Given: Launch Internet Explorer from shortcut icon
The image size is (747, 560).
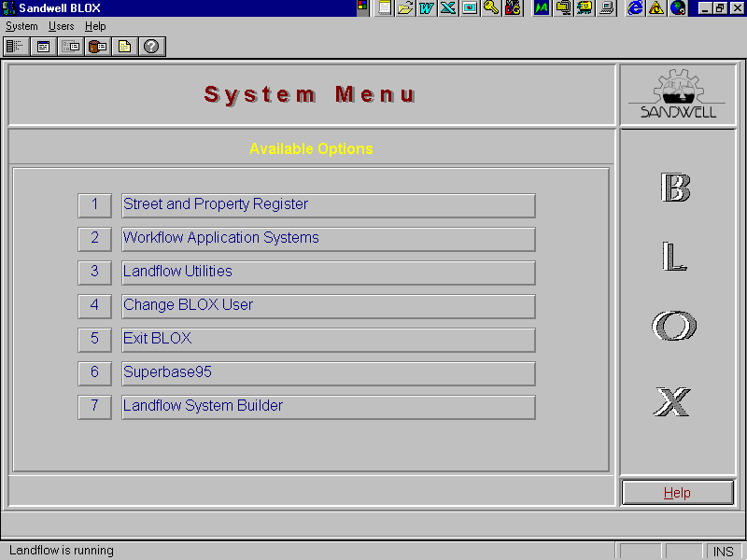Looking at the screenshot, I should click(635, 7).
